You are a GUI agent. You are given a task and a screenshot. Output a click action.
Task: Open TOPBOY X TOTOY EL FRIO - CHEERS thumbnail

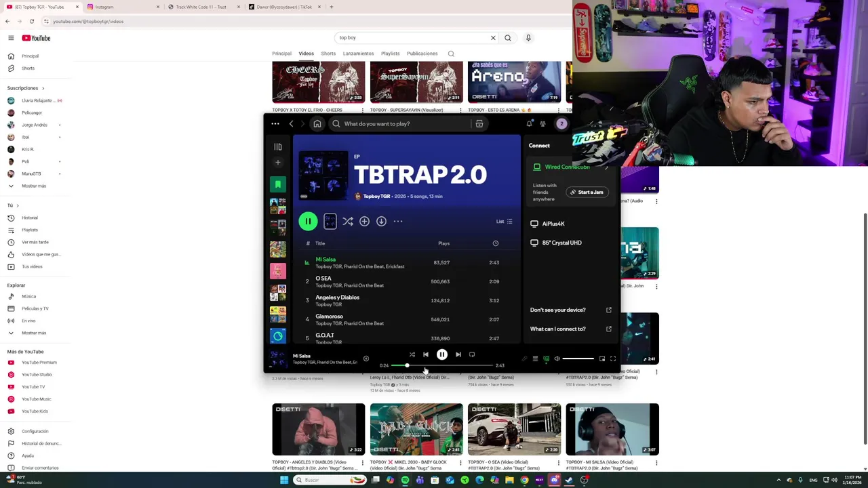[x=318, y=82]
